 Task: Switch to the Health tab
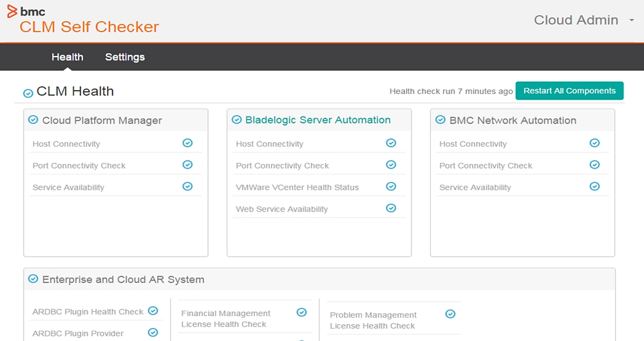(68, 57)
